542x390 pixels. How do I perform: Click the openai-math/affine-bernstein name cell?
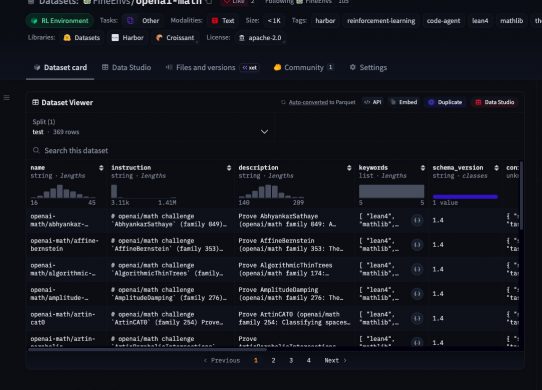pyautogui.click(x=67, y=245)
